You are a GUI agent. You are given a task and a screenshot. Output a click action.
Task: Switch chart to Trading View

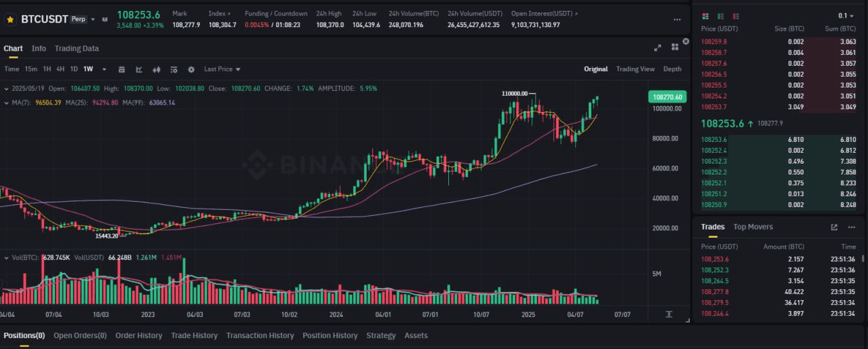click(x=635, y=69)
